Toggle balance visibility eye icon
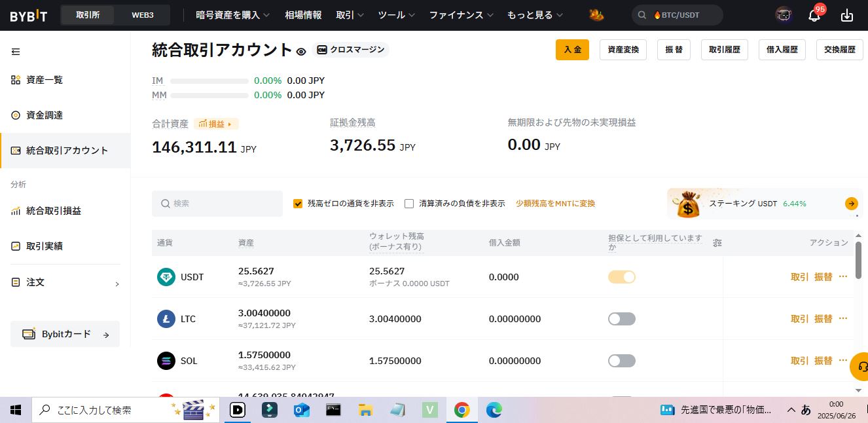The image size is (868, 423). tap(301, 51)
